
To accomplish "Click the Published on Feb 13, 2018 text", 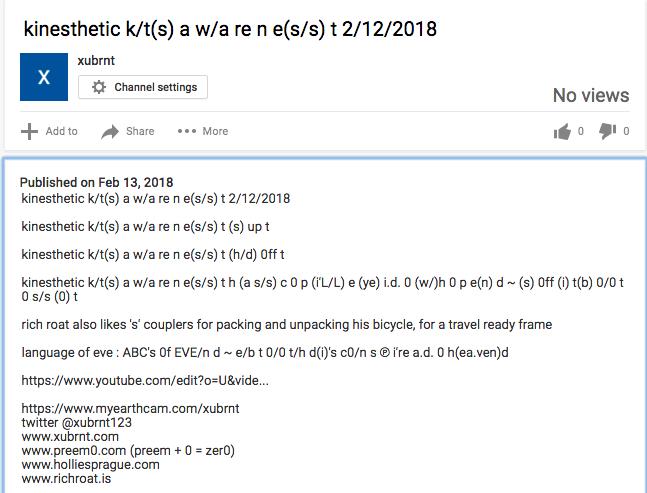I will click(97, 182).
